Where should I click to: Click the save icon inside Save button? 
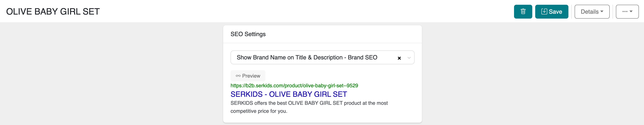[x=544, y=11]
